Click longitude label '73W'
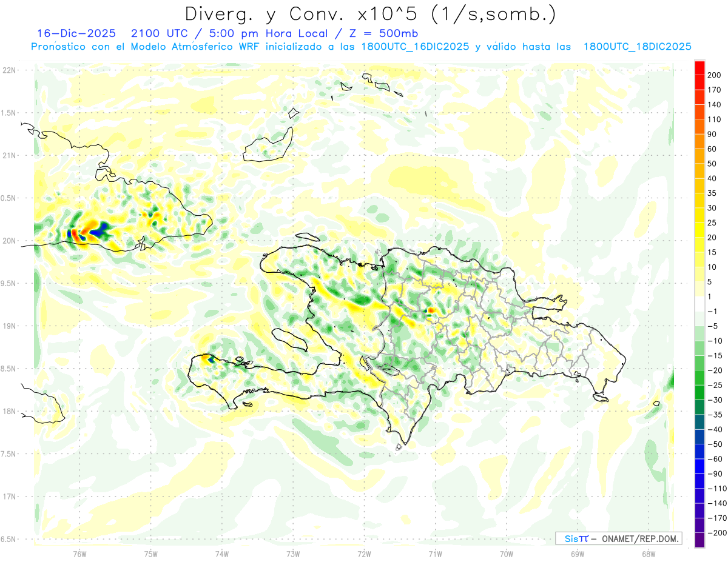The width and height of the screenshot is (728, 562). (x=293, y=554)
